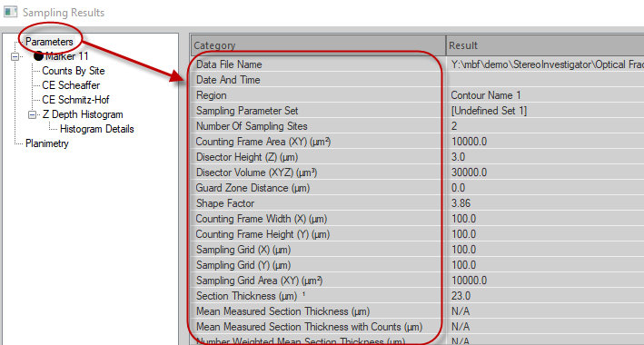644x345 pixels.
Task: Click the black Marker 11 dot icon
Action: point(38,56)
